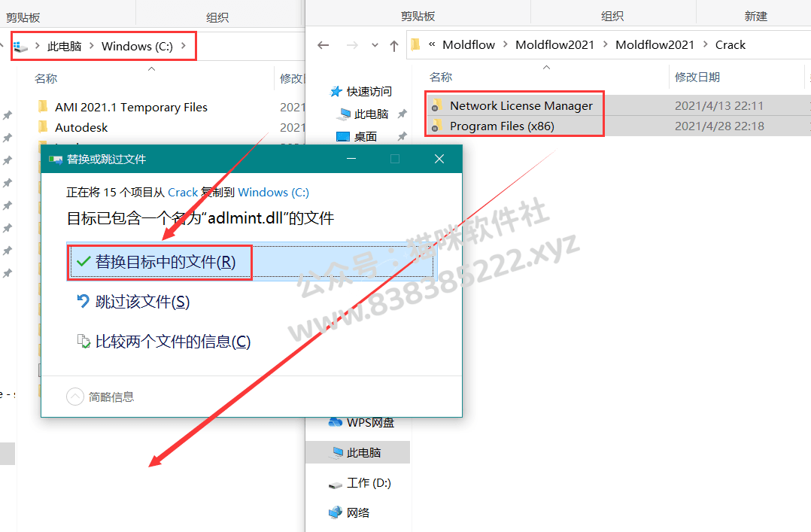
Task: Go back in right Explorer window
Action: pos(323,45)
